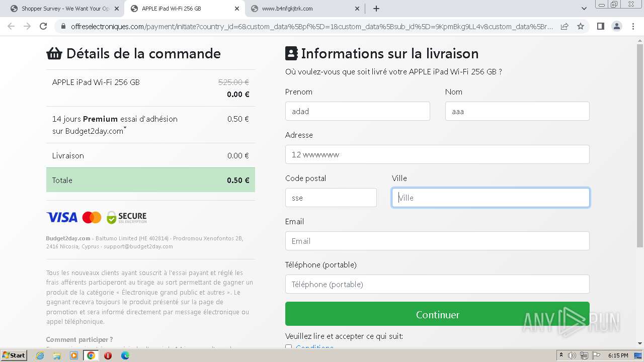Edit the Code postal field
Screen dimensions: 644x362
pos(331,198)
